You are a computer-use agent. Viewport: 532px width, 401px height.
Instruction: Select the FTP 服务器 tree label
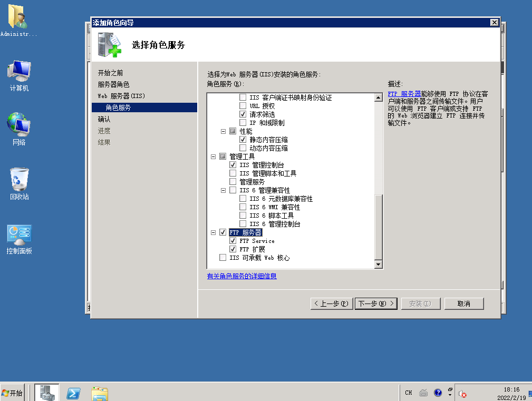(x=246, y=232)
